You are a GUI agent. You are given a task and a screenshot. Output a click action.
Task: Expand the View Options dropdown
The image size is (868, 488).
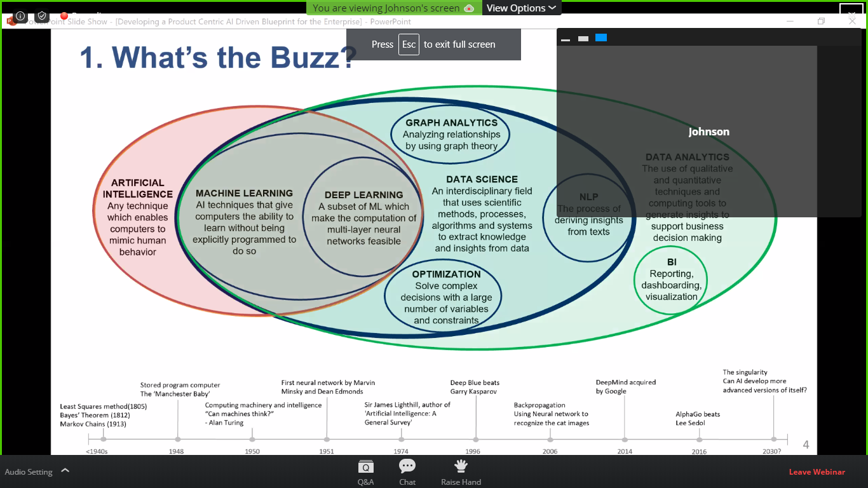click(x=521, y=8)
